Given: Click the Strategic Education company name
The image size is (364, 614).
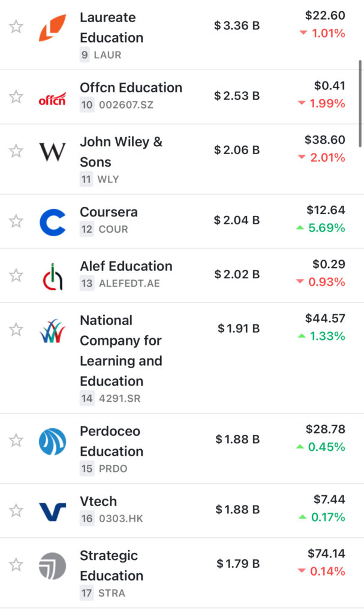Looking at the screenshot, I should tap(112, 565).
